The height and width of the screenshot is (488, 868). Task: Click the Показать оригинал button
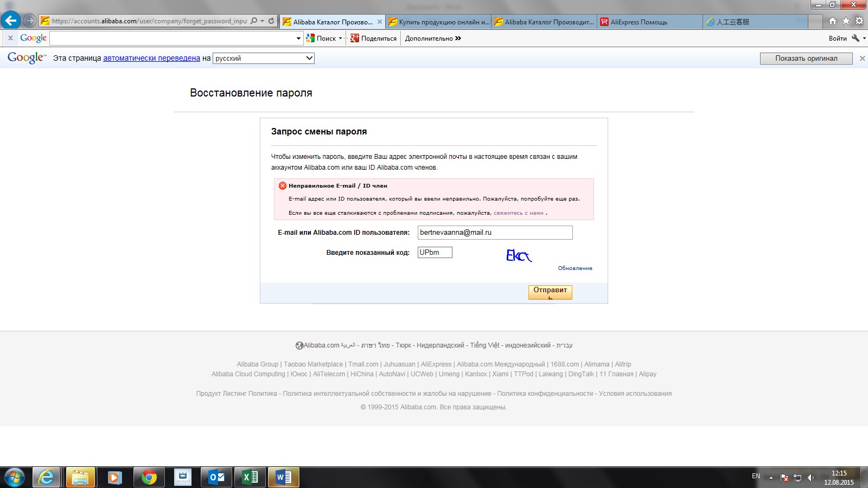click(x=806, y=59)
